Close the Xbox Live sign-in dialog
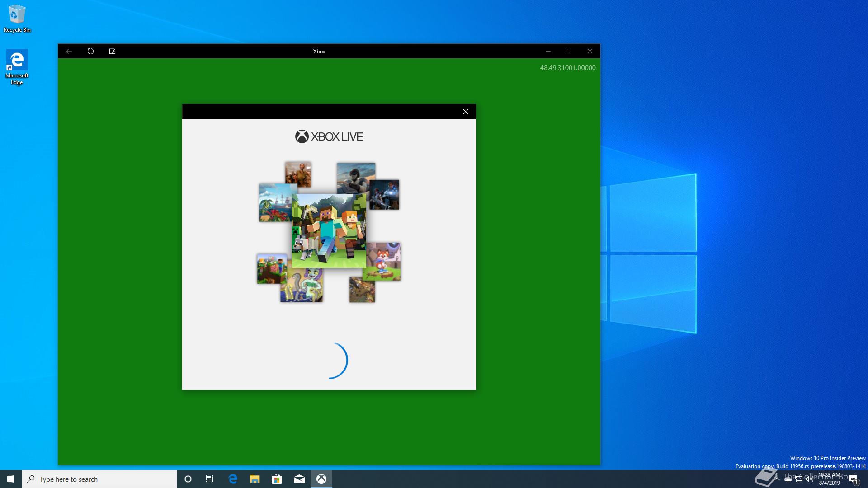Screen dimensions: 868x488 [x=466, y=112]
